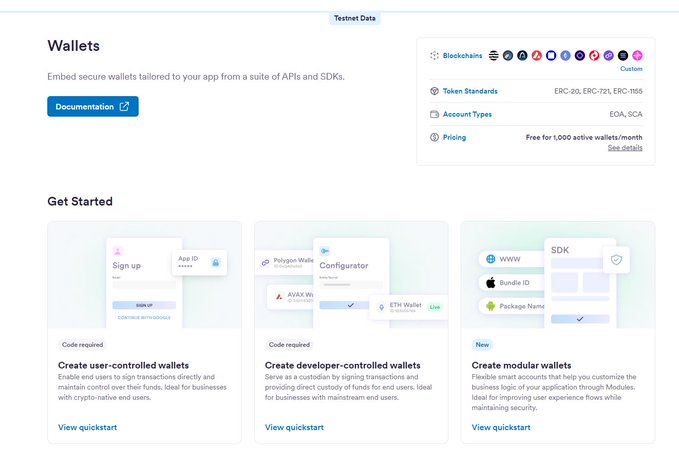
Task: Click the WWW globe icon
Action: [490, 259]
